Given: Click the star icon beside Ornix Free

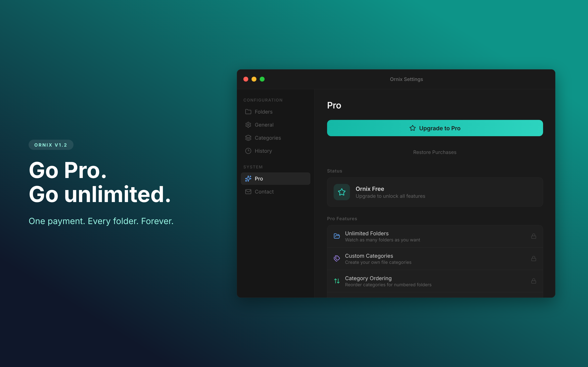Looking at the screenshot, I should click(342, 192).
